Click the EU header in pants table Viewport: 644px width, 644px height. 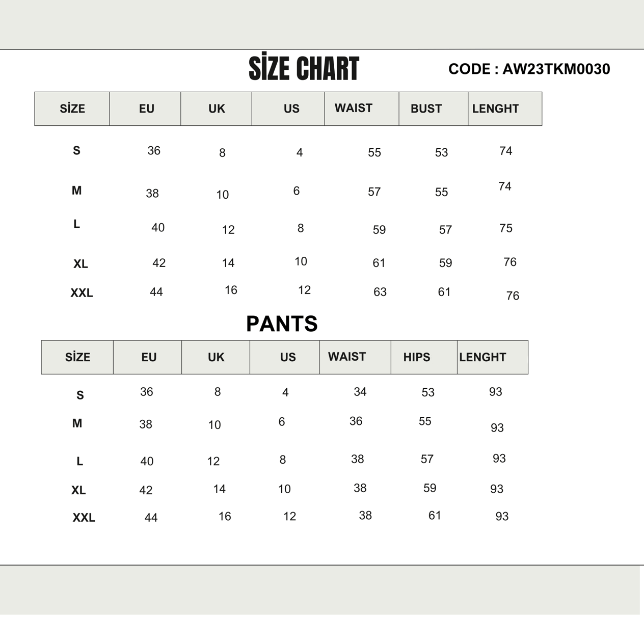pos(149,357)
